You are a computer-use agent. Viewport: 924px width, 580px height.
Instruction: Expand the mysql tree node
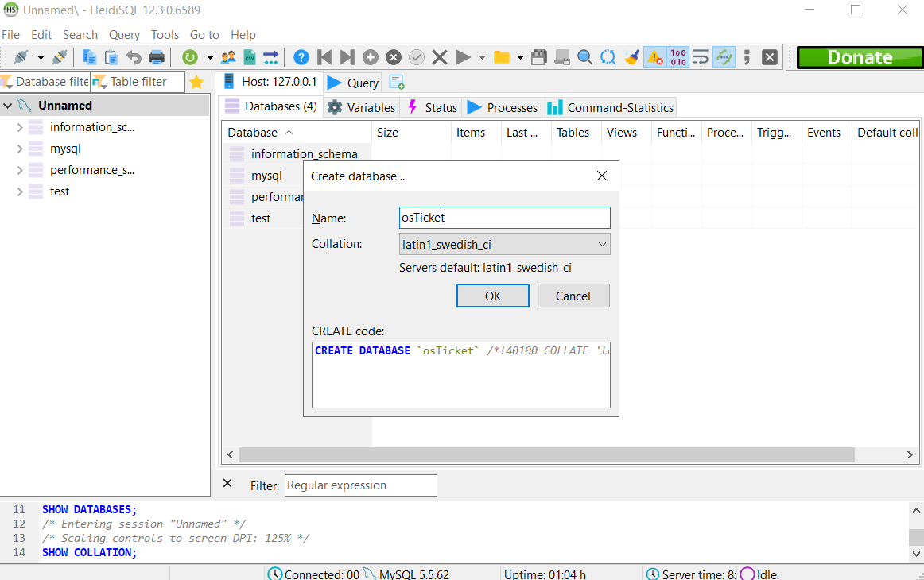(x=19, y=149)
